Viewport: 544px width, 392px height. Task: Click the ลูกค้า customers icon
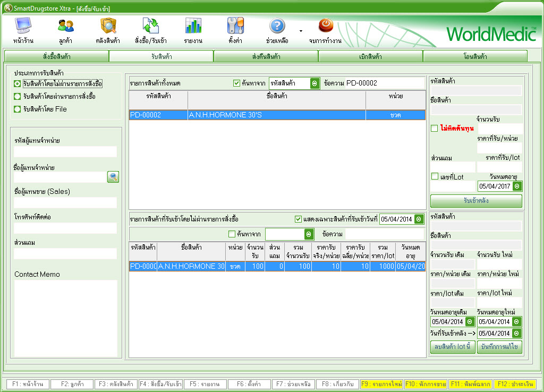tap(66, 26)
